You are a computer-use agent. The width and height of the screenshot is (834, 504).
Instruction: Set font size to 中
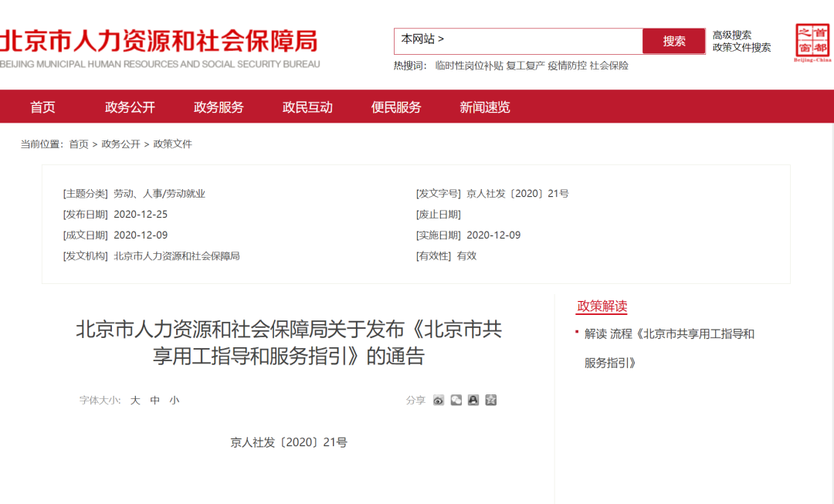point(155,401)
